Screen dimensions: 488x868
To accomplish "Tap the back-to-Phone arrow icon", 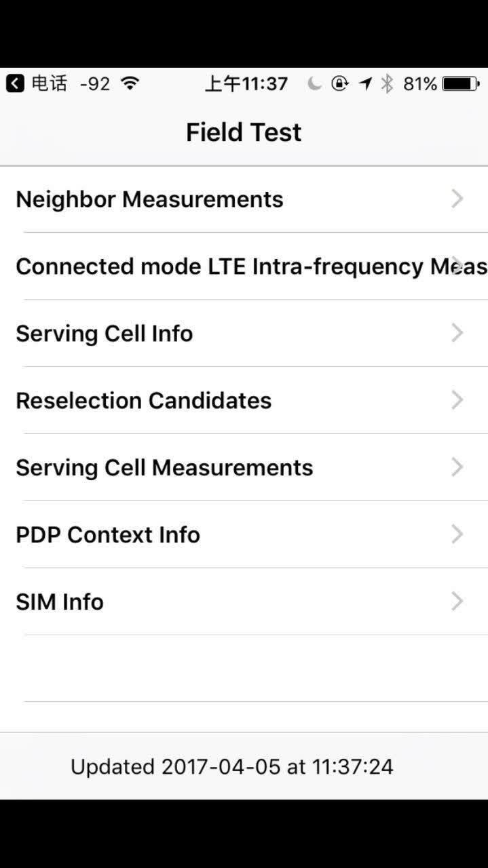I will pyautogui.click(x=16, y=83).
